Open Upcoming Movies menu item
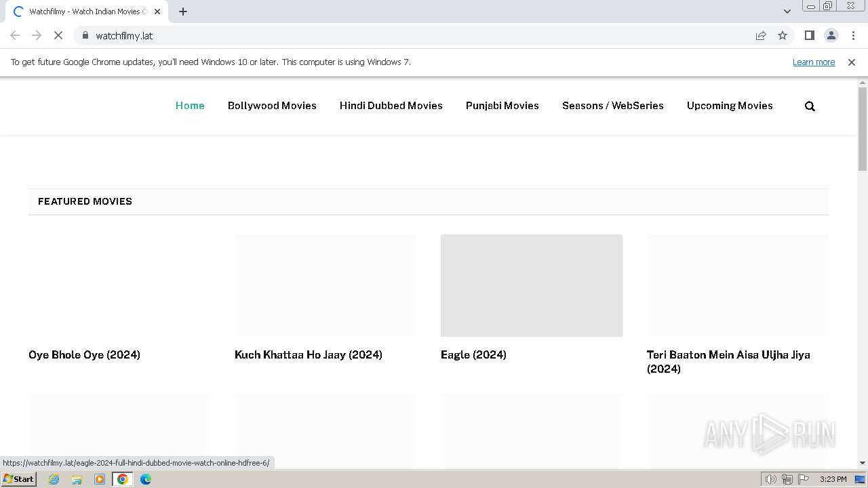The height and width of the screenshot is (488, 868). point(730,106)
